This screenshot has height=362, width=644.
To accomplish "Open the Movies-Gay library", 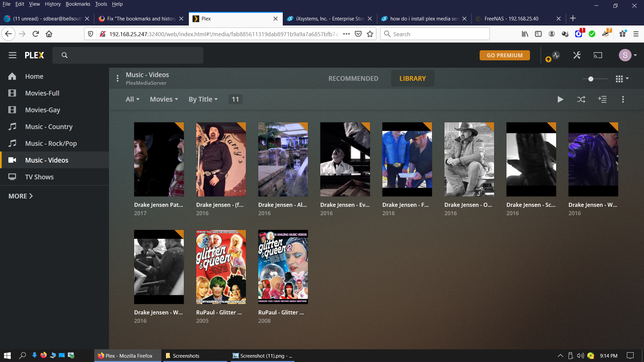I will pos(54,110).
